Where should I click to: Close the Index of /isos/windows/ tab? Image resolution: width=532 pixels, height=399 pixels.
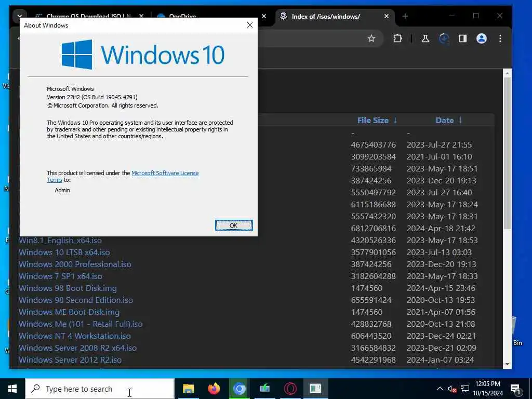387,16
